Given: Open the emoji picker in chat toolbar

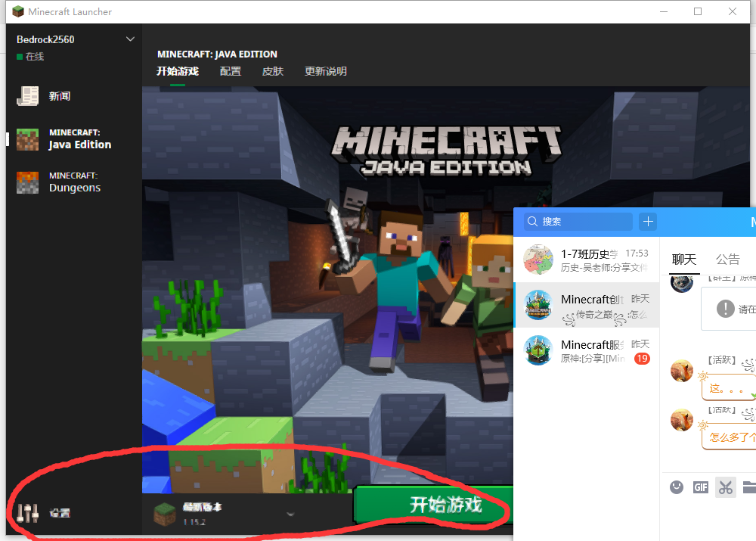Looking at the screenshot, I should coord(677,487).
